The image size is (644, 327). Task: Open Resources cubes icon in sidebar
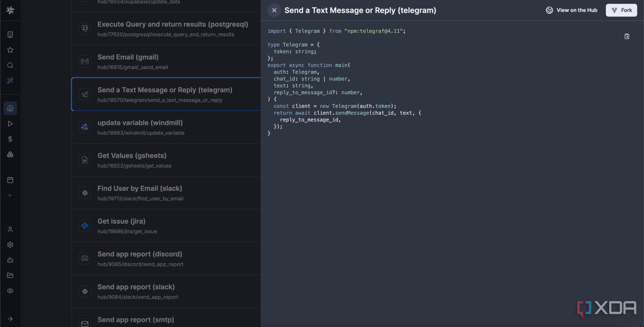[x=10, y=154]
